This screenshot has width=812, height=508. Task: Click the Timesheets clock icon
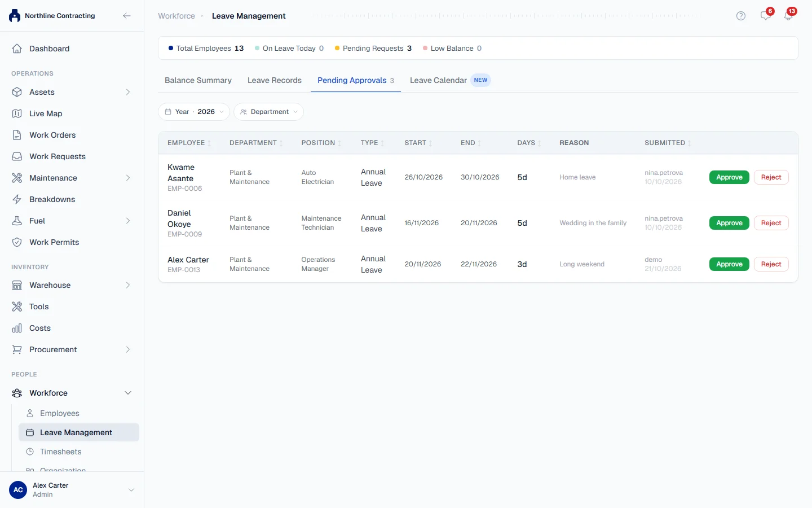click(30, 452)
